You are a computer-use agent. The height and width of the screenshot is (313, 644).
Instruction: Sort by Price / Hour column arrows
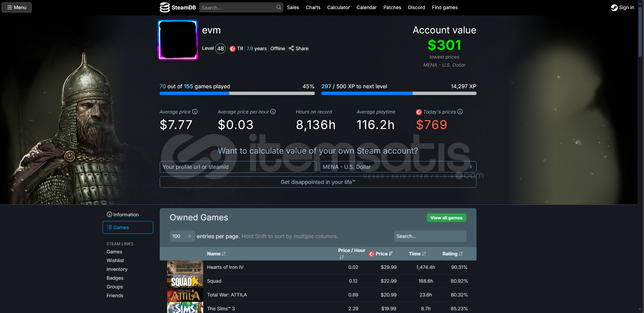tap(342, 257)
